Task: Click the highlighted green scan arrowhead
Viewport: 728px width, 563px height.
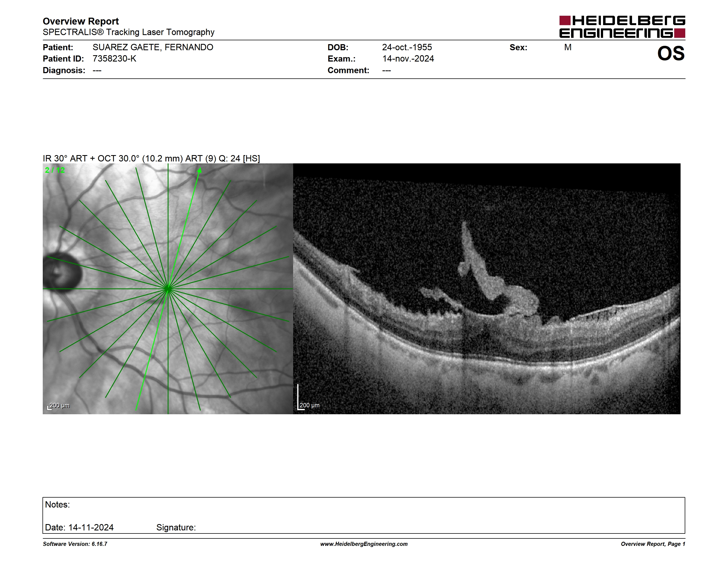Action: (199, 171)
